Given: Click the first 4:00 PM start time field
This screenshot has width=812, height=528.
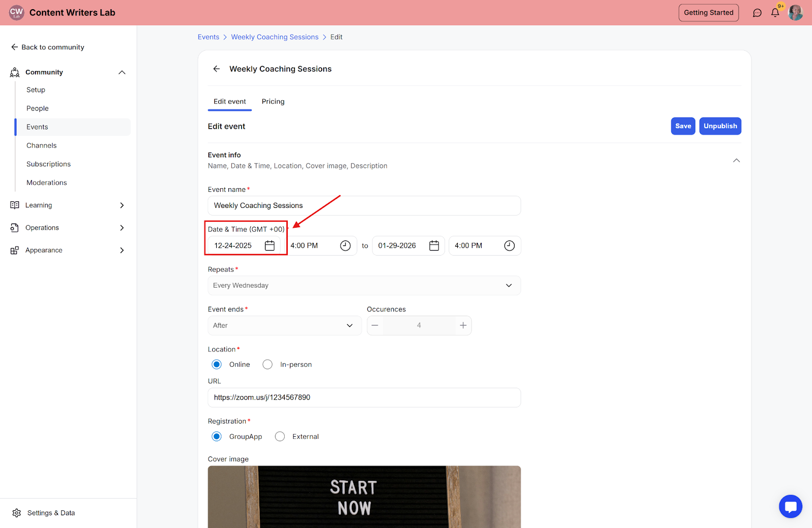Looking at the screenshot, I should (x=321, y=245).
